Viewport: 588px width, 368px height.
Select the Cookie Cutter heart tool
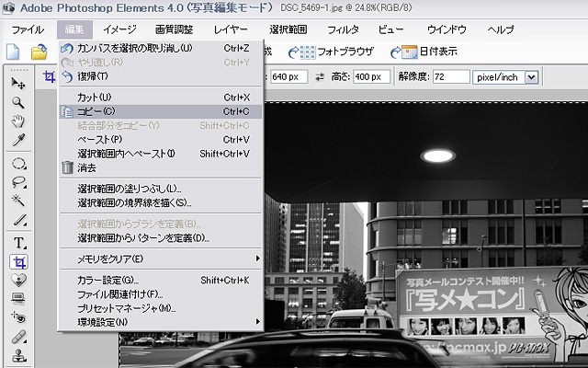[18, 280]
